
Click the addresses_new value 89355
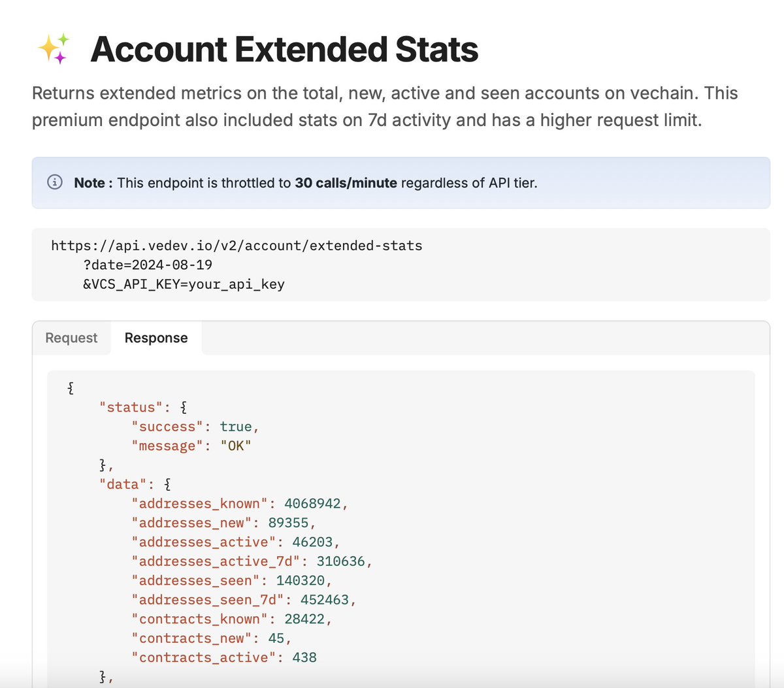click(288, 523)
